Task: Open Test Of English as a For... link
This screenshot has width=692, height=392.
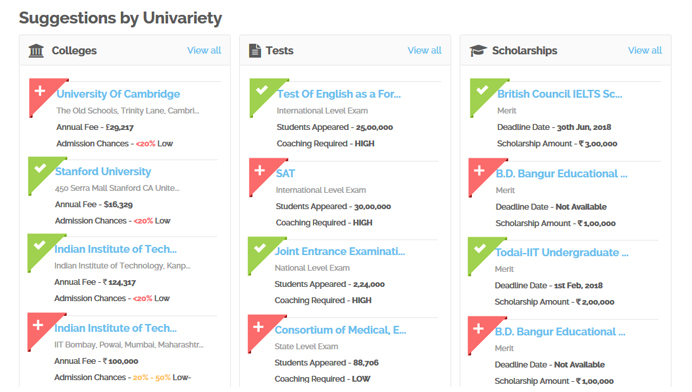Action: tap(339, 94)
